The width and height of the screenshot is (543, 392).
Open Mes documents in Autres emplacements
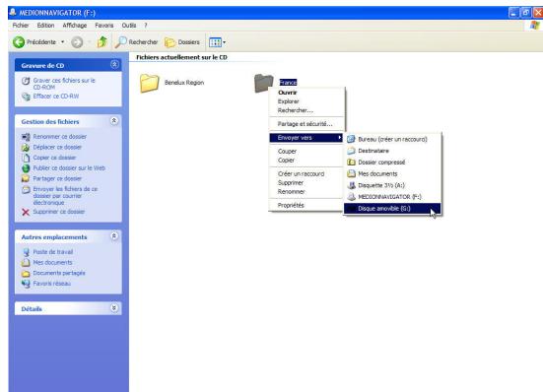tap(52, 262)
